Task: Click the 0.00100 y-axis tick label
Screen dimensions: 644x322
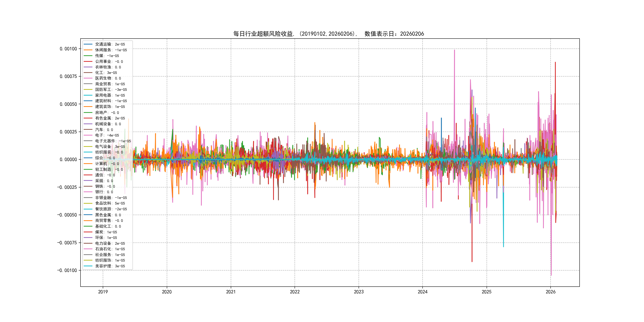Action: [x=68, y=49]
